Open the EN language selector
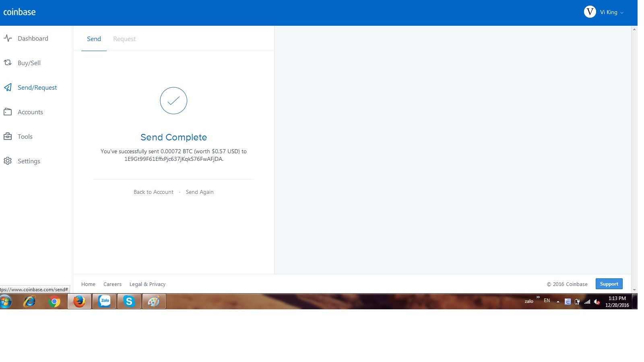Viewport: 644px width, 362px height. [x=547, y=300]
